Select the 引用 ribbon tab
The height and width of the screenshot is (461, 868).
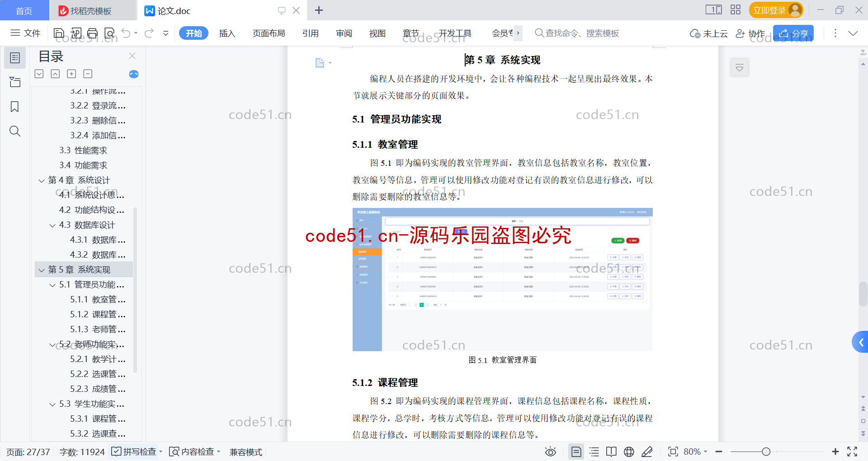pos(310,33)
